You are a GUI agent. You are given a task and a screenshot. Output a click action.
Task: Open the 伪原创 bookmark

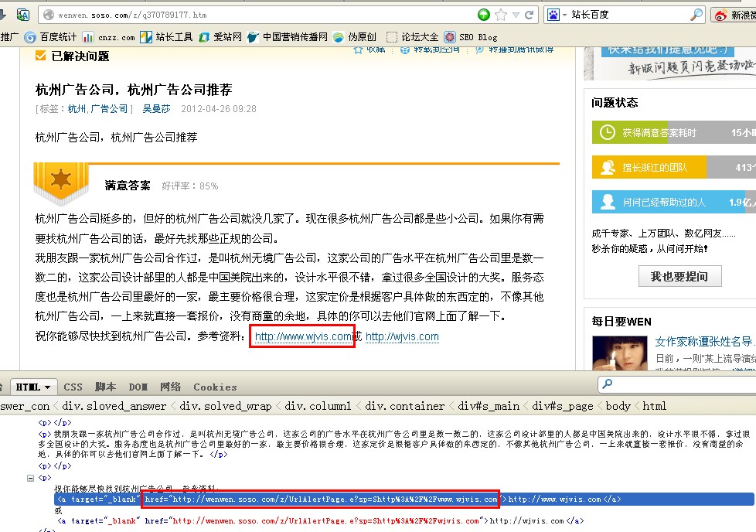click(337, 36)
